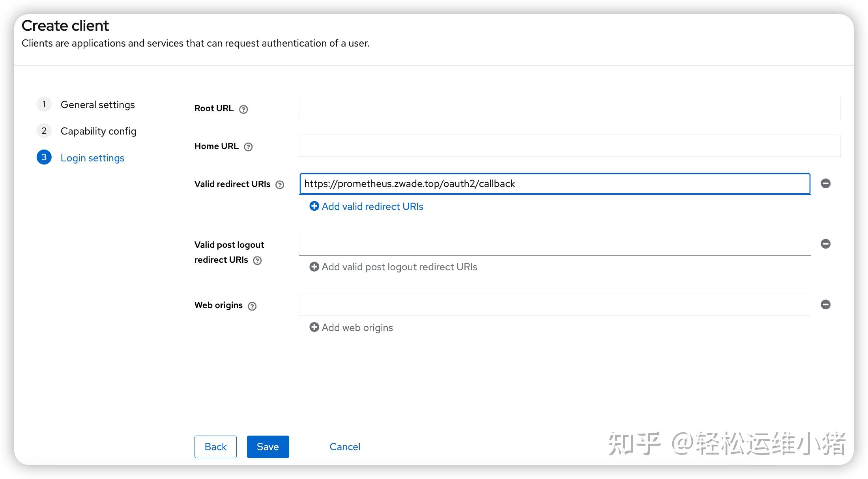
Task: Remove the redirect URI with the minus icon
Action: [826, 184]
